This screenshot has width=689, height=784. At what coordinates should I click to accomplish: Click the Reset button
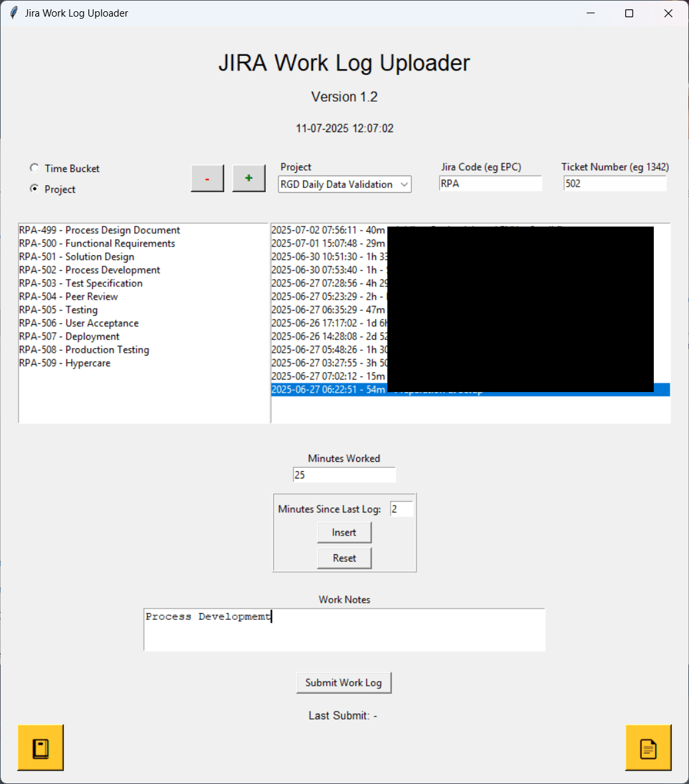tap(344, 558)
